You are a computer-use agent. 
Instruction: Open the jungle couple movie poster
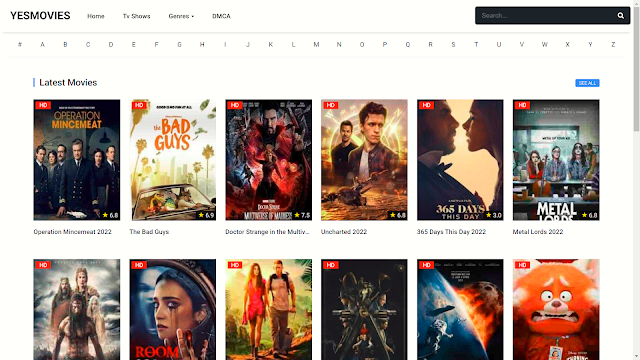(269, 309)
